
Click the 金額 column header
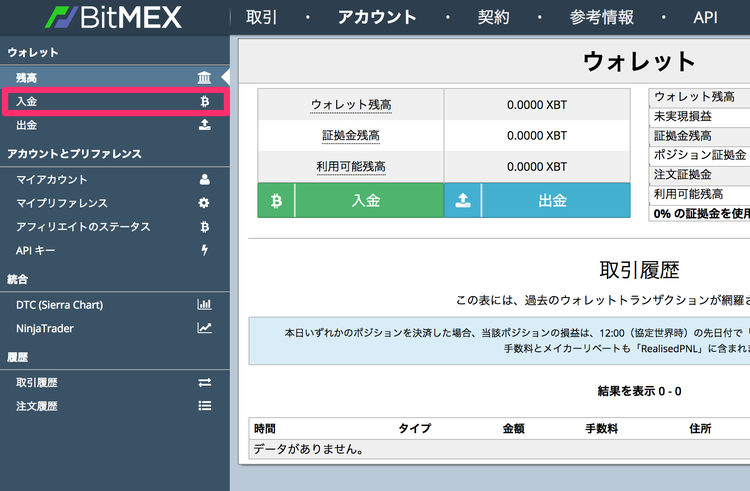(x=514, y=428)
